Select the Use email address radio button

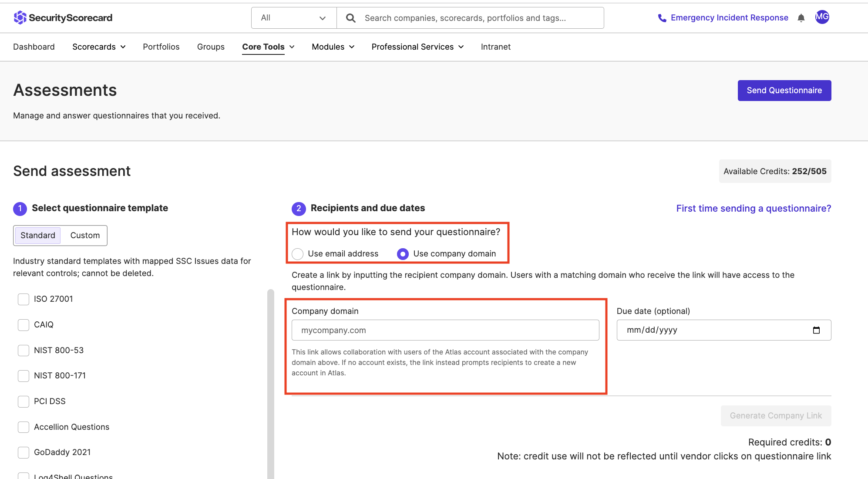(298, 253)
